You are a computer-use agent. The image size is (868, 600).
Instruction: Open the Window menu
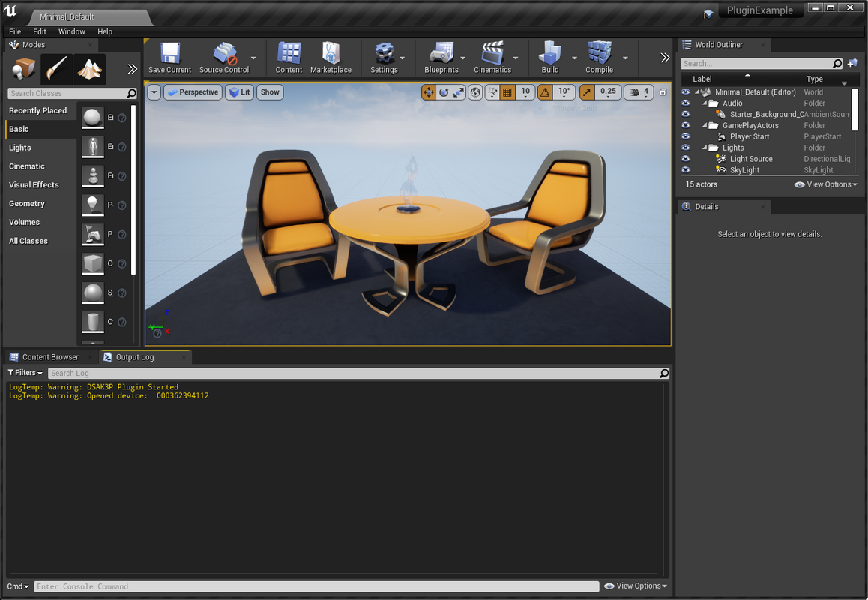(x=72, y=31)
